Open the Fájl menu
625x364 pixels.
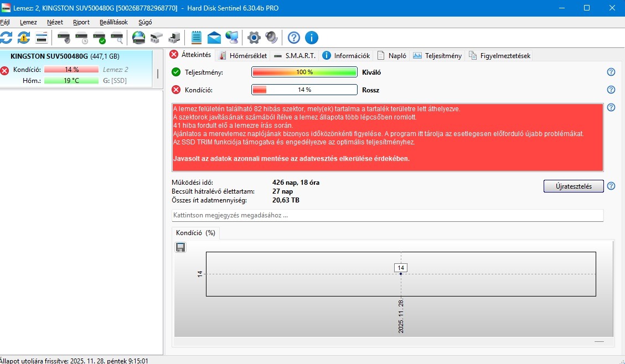click(5, 22)
